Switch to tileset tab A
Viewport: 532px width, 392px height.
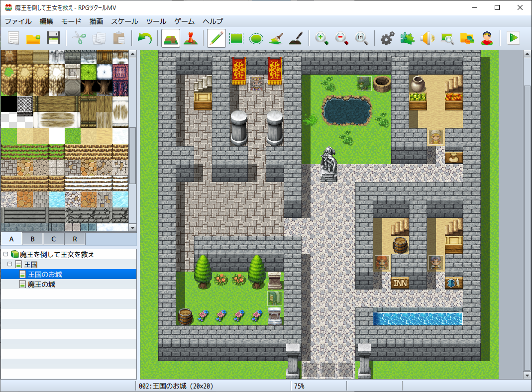[x=11, y=239]
